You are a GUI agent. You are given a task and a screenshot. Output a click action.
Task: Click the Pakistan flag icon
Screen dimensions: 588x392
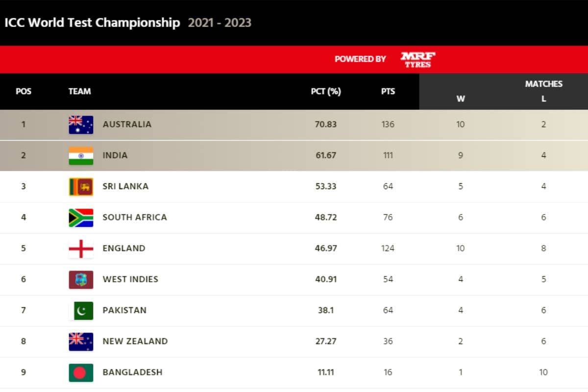(x=81, y=310)
